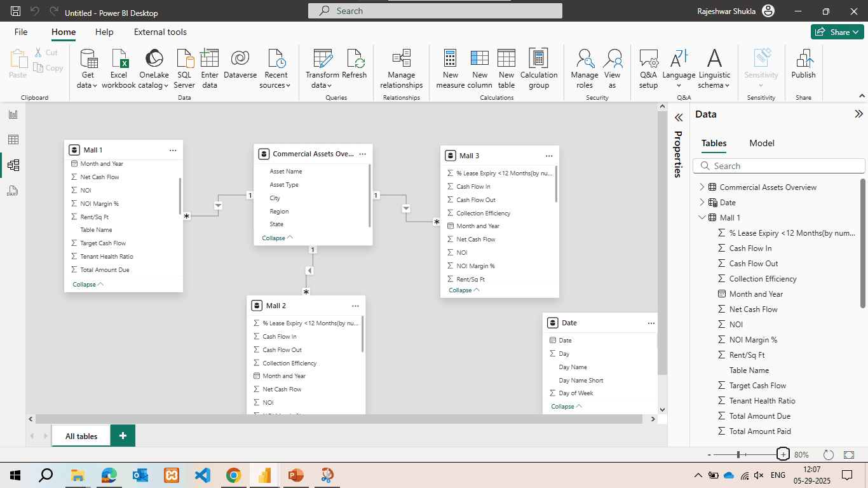Collapse the Mall 1 table card
868x488 pixels.
tap(87, 284)
